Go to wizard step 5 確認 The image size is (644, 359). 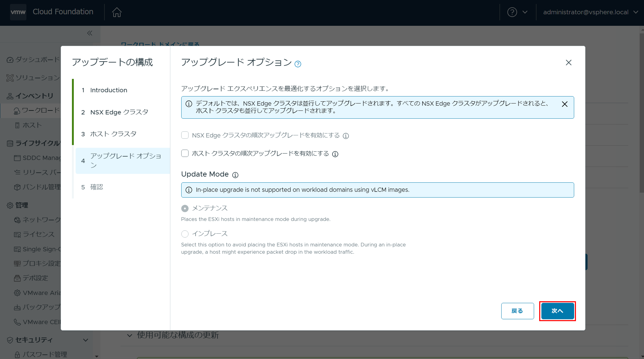coord(123,187)
